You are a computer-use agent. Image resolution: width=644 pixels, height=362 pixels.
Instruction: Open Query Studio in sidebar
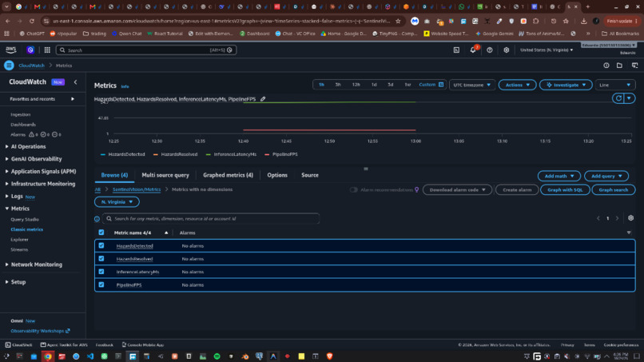coord(25,220)
